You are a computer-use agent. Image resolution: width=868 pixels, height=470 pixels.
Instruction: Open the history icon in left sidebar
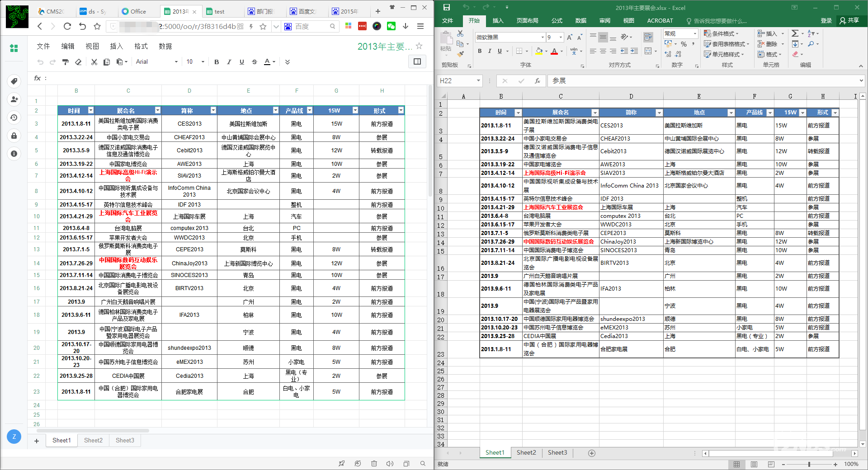14,117
